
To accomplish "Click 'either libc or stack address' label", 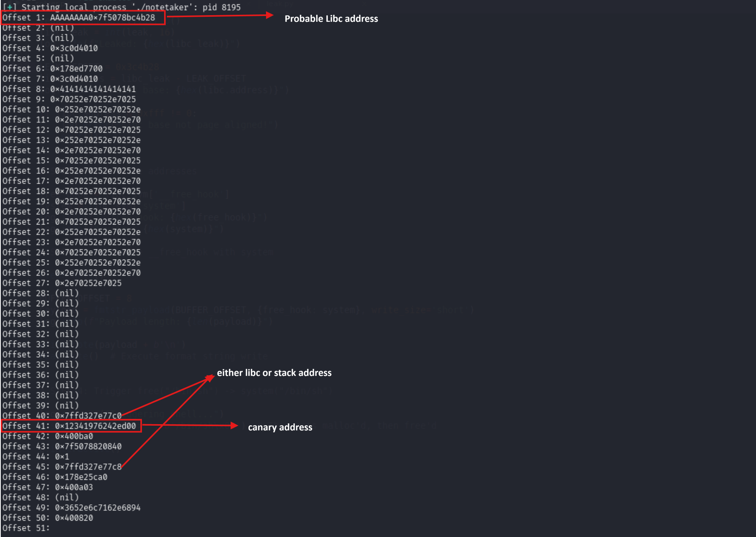I will (274, 373).
